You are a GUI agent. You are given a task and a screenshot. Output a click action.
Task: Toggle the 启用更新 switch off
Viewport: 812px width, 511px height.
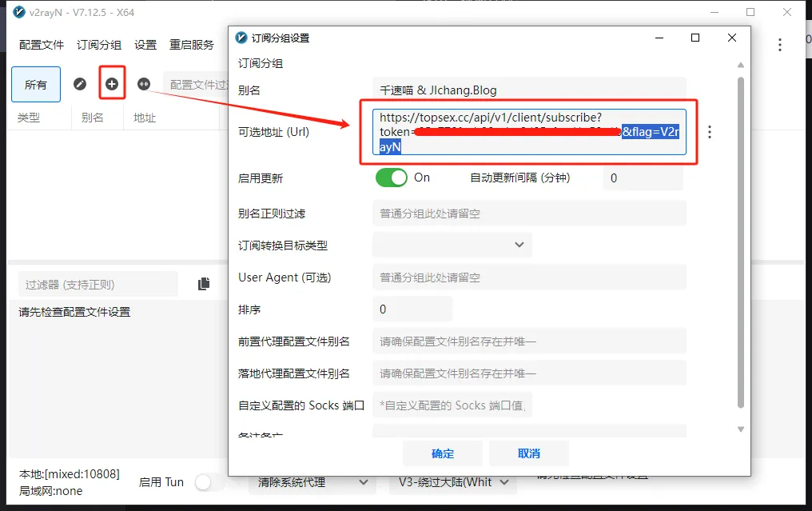(392, 178)
